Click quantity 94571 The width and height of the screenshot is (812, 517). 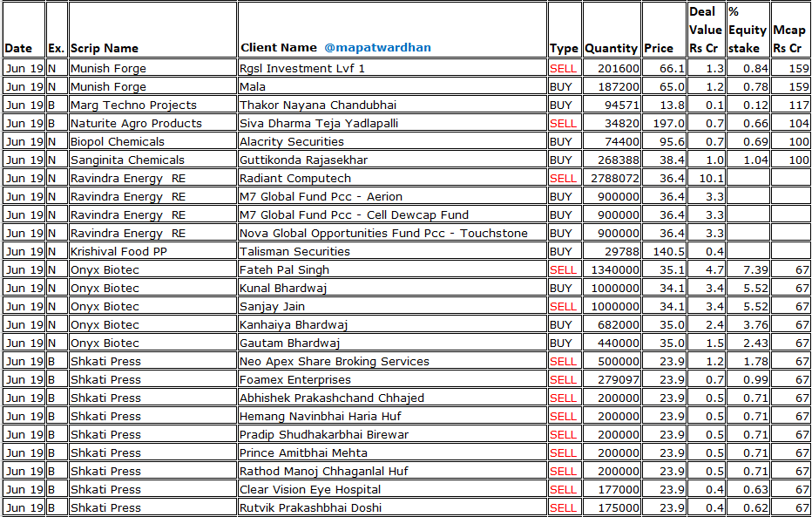point(621,105)
